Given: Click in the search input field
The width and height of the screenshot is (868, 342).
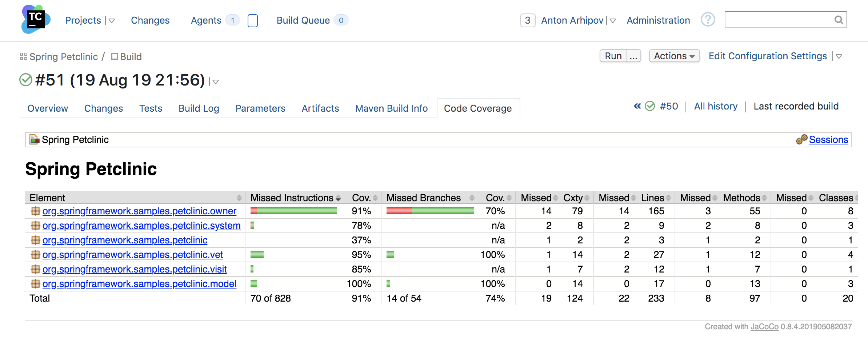Looking at the screenshot, I should (779, 20).
